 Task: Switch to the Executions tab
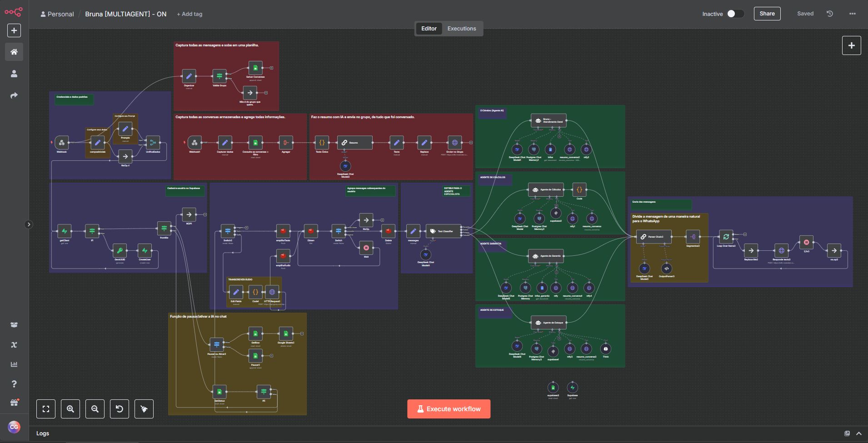[x=461, y=28]
